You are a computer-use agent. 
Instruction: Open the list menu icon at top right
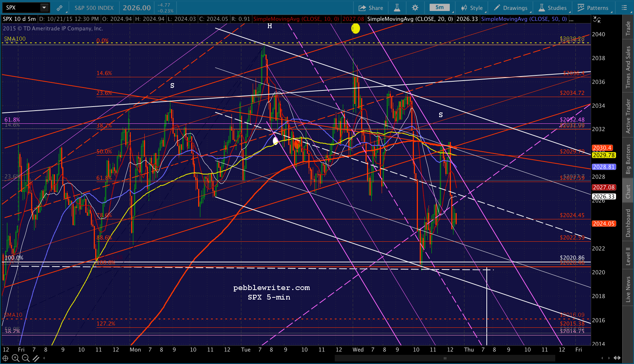tap(625, 8)
